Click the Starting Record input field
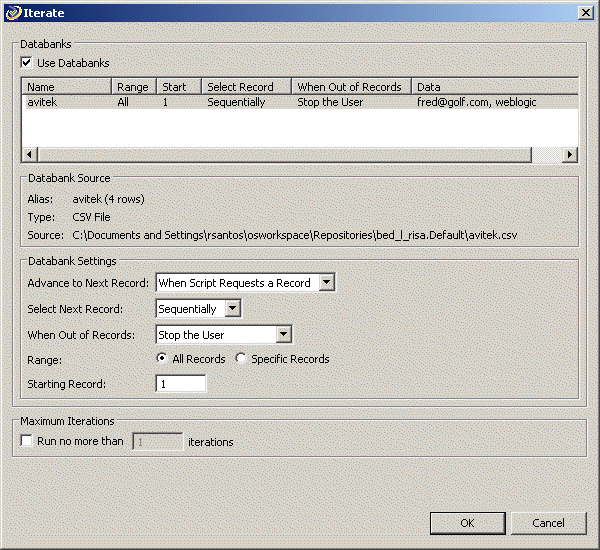Image resolution: width=600 pixels, height=550 pixels. 181,384
